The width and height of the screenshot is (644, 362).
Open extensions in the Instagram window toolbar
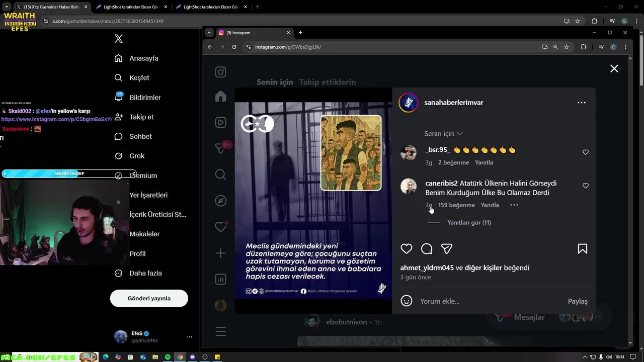(x=584, y=47)
